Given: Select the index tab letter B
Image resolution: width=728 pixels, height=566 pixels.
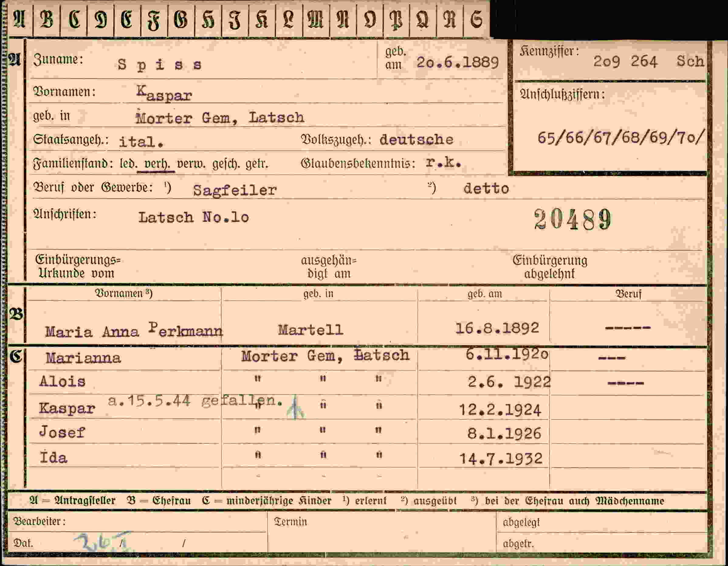Looking at the screenshot, I should [x=47, y=19].
